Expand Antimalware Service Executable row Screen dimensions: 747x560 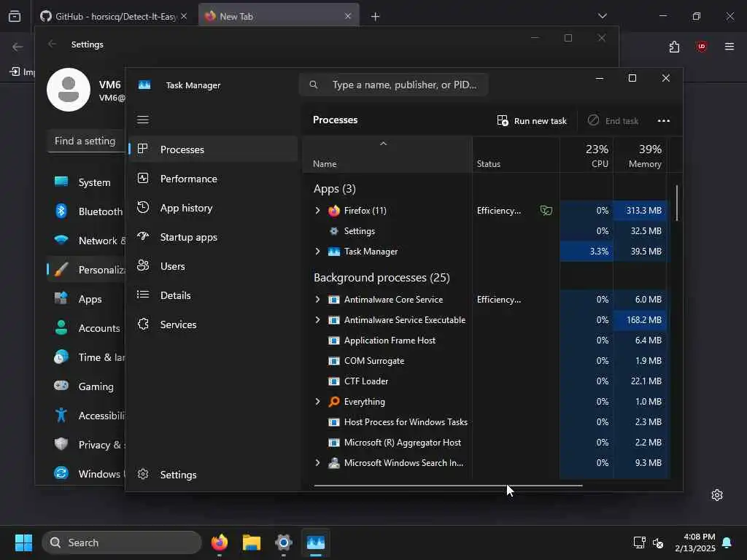tap(318, 320)
